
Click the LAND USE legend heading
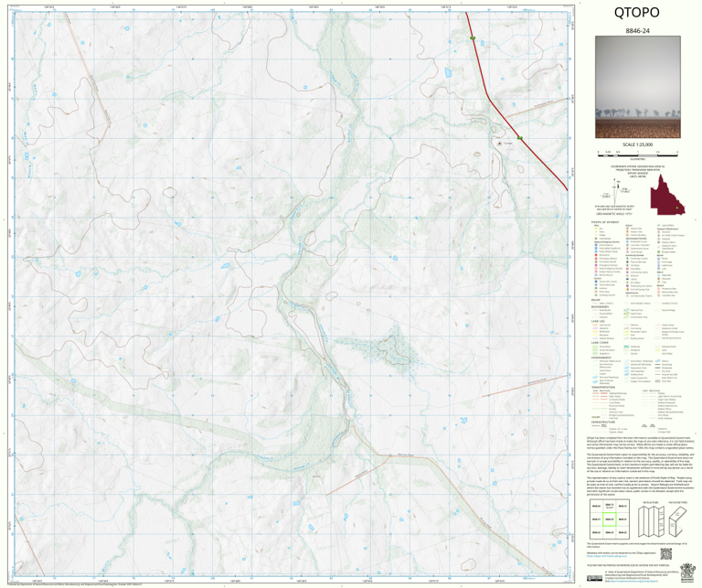[x=599, y=321]
